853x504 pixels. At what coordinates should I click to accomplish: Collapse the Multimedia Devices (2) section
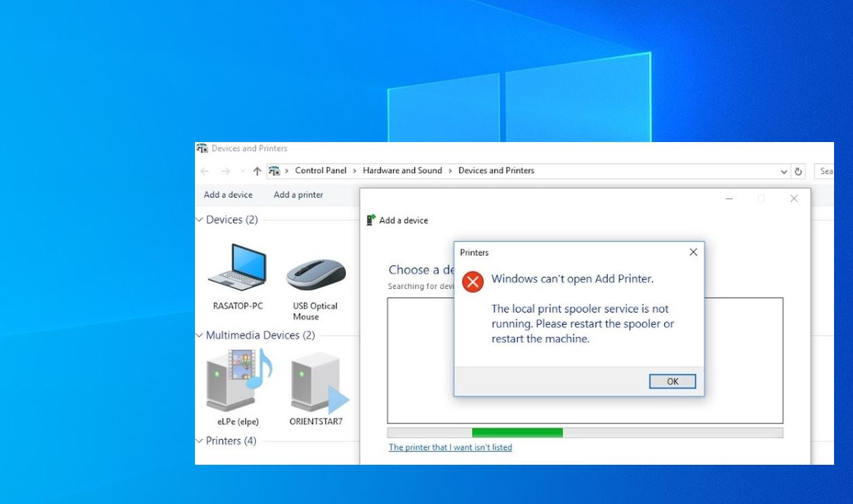[x=199, y=335]
